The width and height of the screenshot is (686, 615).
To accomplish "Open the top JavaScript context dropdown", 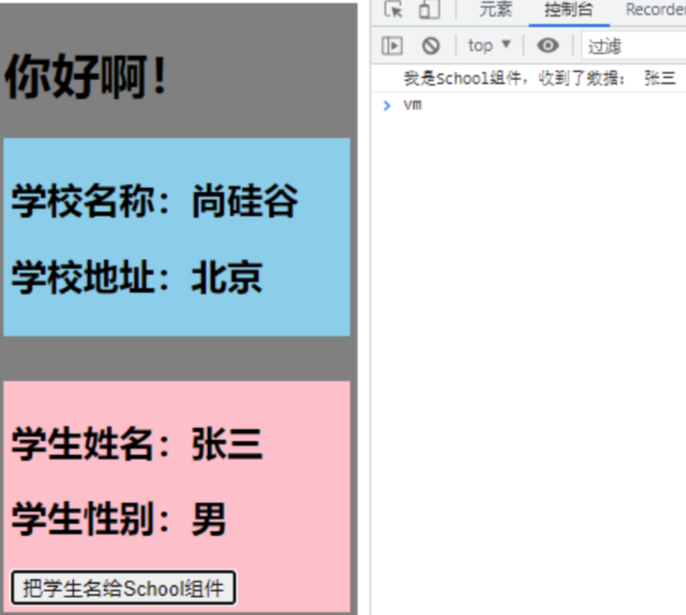I will click(x=489, y=45).
